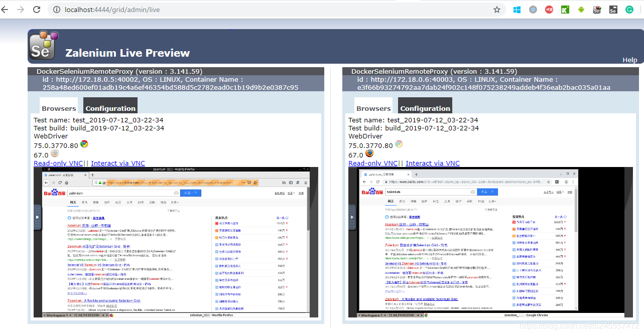This screenshot has height=335, width=644.
Task: Click the Chrome icon in the 40002 panel
Action: (84, 144)
